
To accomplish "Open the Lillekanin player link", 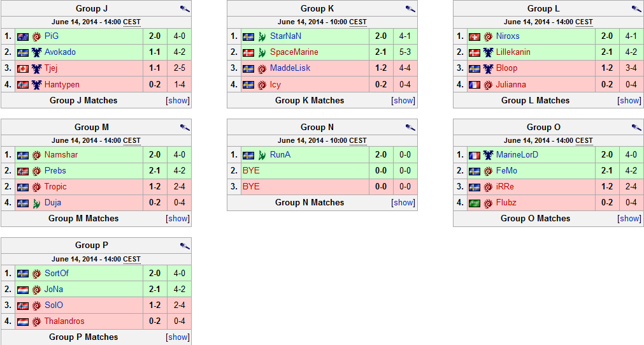I will (513, 52).
